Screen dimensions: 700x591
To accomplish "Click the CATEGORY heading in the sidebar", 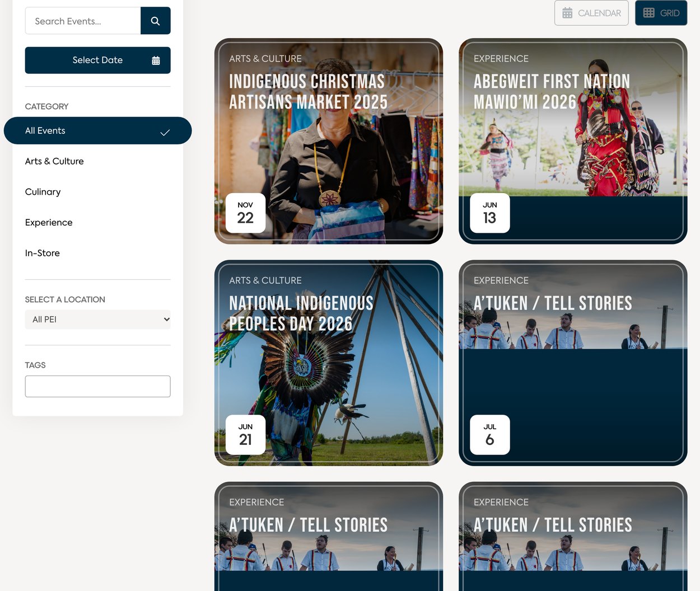I will (46, 106).
